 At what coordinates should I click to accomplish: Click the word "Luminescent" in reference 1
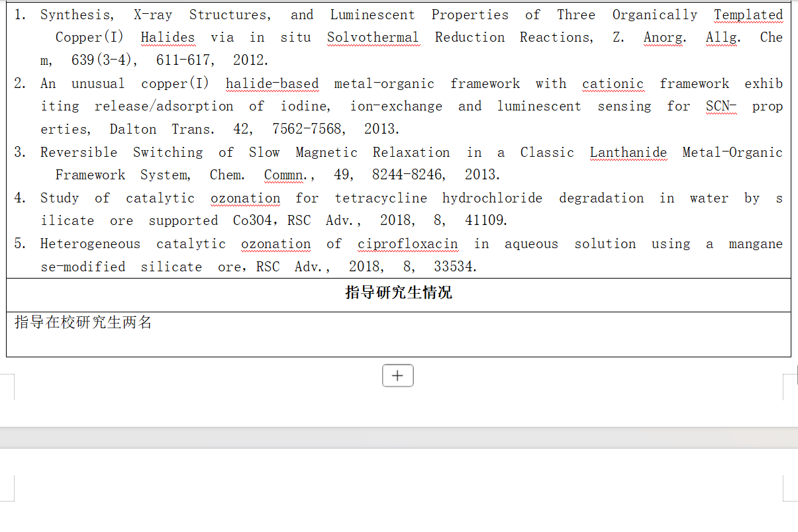(373, 15)
